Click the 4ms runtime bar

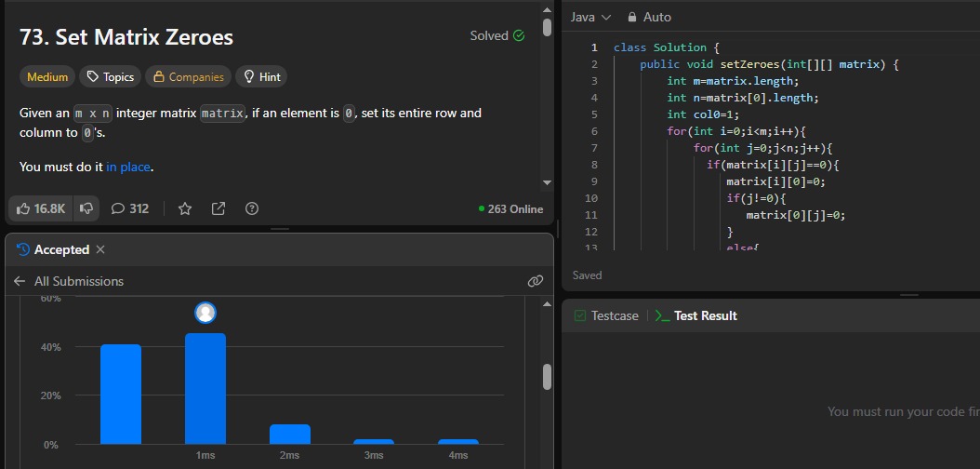click(458, 442)
